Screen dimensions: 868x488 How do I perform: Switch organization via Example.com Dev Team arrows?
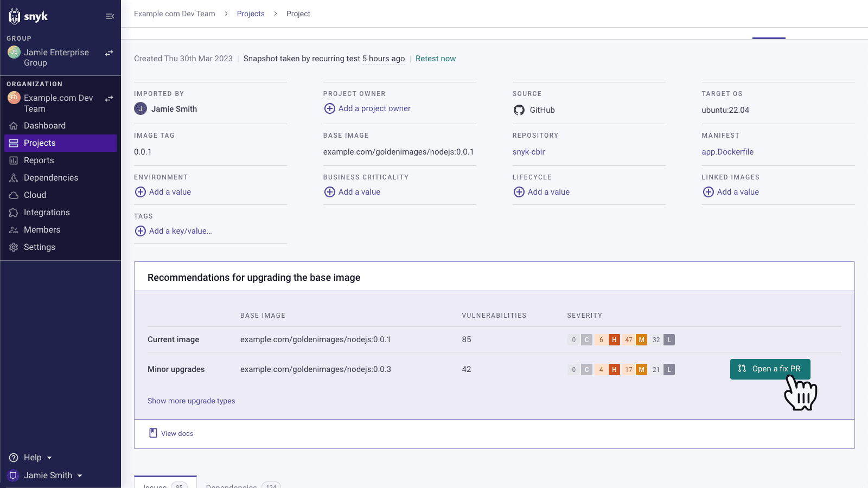(x=109, y=98)
